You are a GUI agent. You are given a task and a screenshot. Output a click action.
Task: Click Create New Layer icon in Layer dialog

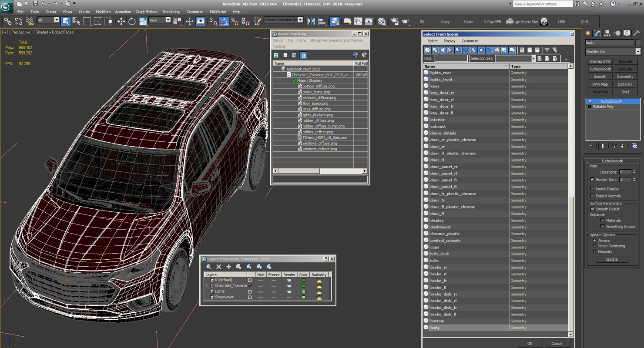209,267
